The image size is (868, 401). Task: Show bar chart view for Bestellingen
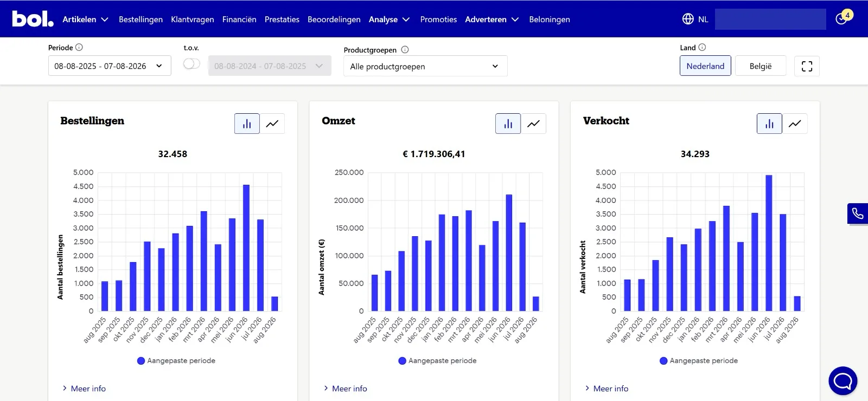[x=247, y=124]
